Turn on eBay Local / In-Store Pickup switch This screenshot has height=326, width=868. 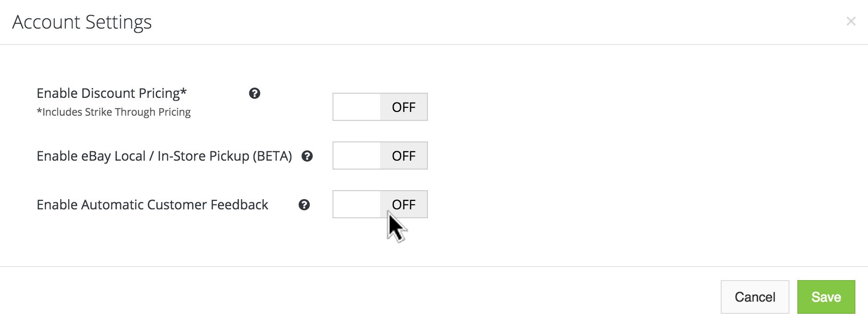[x=380, y=156]
